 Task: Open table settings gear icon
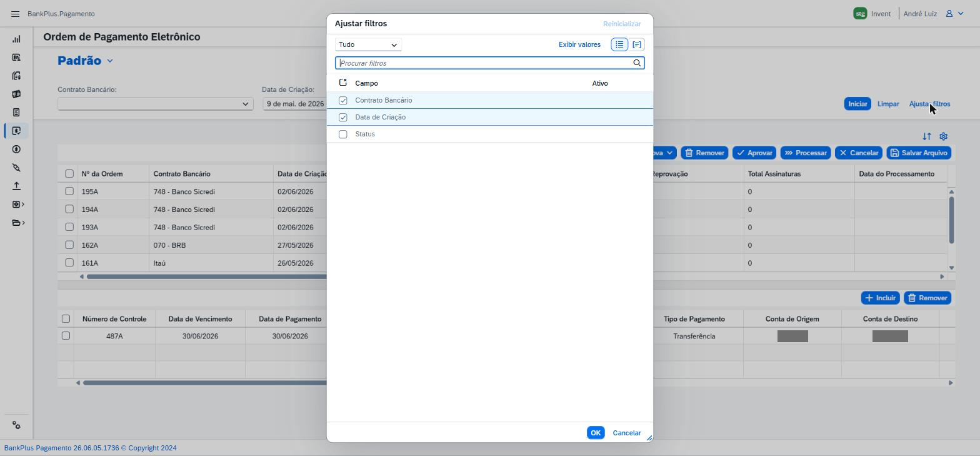944,136
